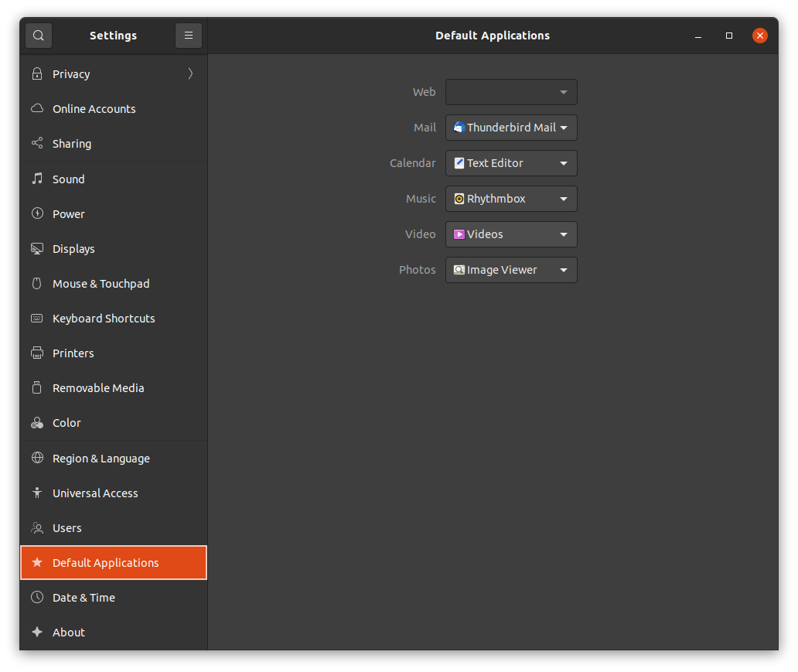Minimize the Settings window
The height and width of the screenshot is (672, 798).
tap(698, 36)
